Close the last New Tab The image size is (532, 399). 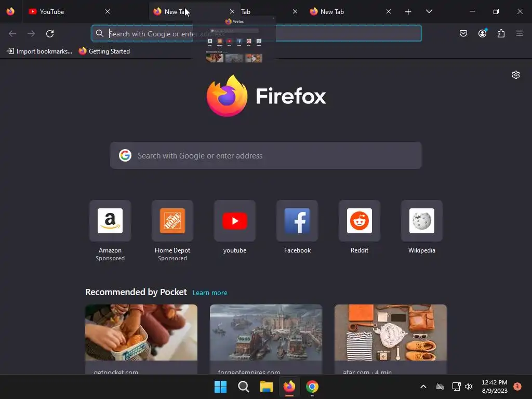tap(389, 11)
